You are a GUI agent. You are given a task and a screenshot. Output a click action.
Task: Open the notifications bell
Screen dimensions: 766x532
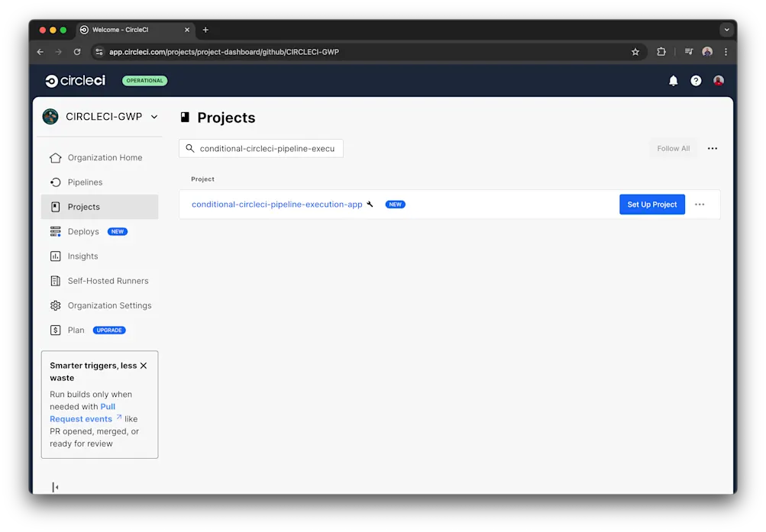tap(673, 80)
